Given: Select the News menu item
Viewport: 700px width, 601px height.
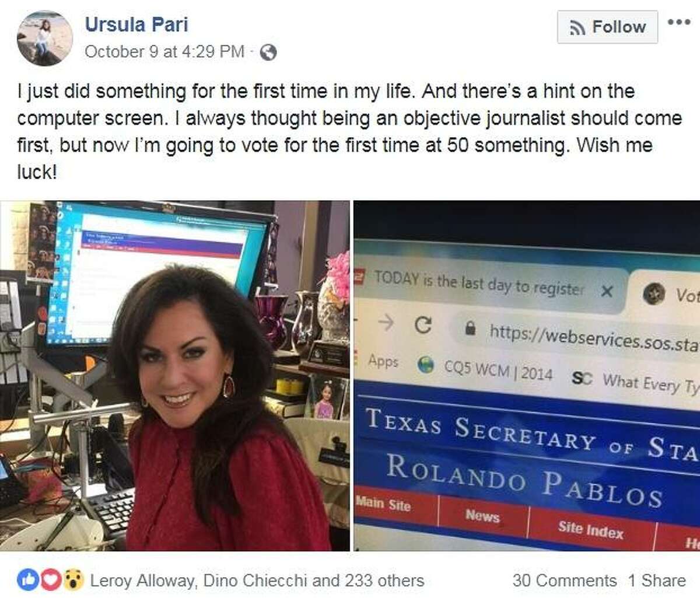Looking at the screenshot, I should coord(482,516).
